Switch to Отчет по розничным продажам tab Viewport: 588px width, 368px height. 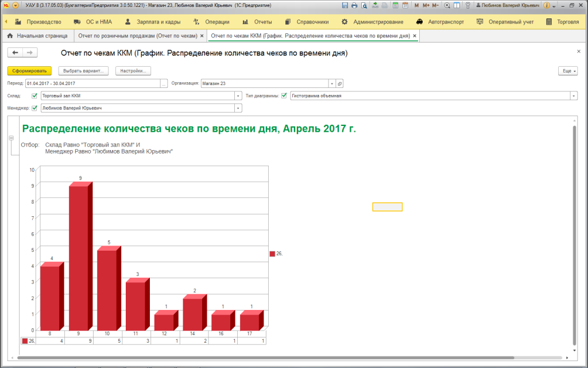(138, 36)
